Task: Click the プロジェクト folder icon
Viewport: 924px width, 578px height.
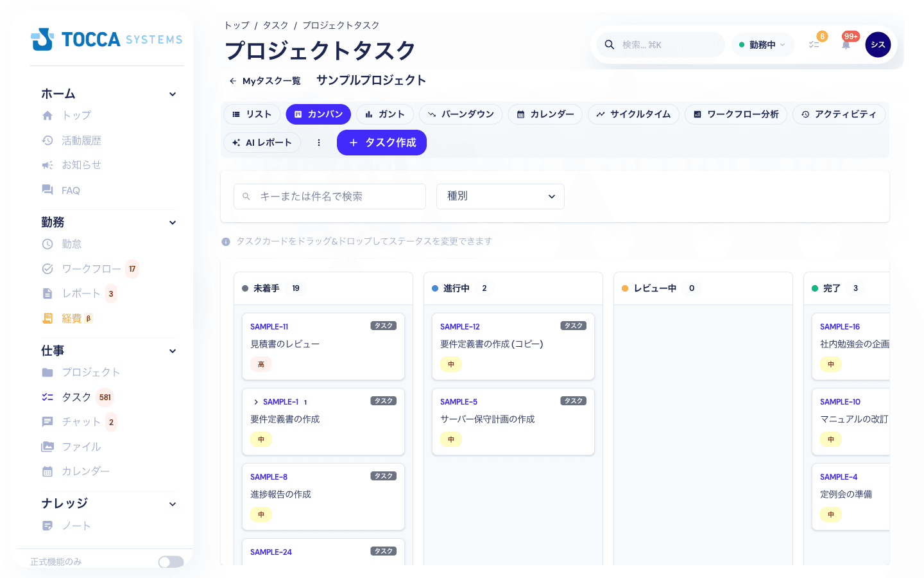Action: [x=47, y=372]
